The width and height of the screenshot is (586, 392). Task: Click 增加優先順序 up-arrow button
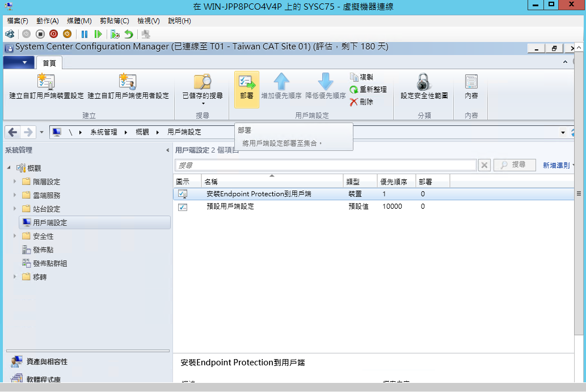[281, 87]
